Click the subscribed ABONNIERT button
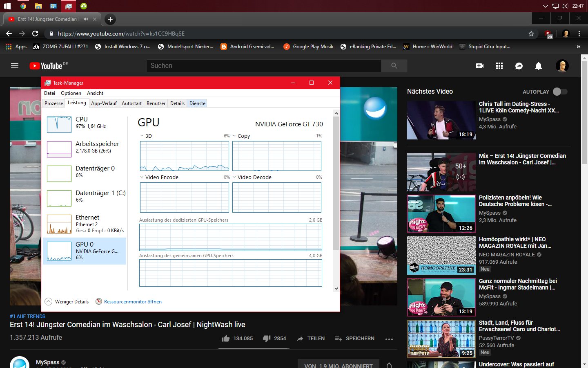The width and height of the screenshot is (588, 368). coord(339,364)
